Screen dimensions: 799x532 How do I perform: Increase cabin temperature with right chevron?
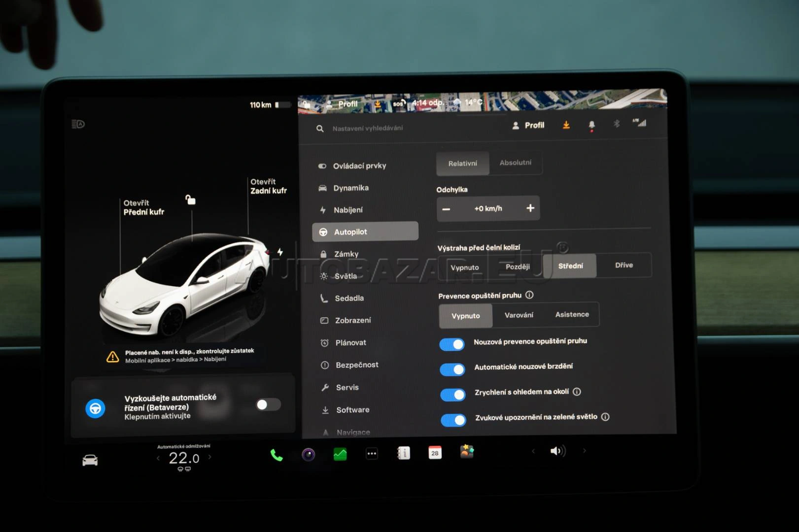pyautogui.click(x=210, y=457)
